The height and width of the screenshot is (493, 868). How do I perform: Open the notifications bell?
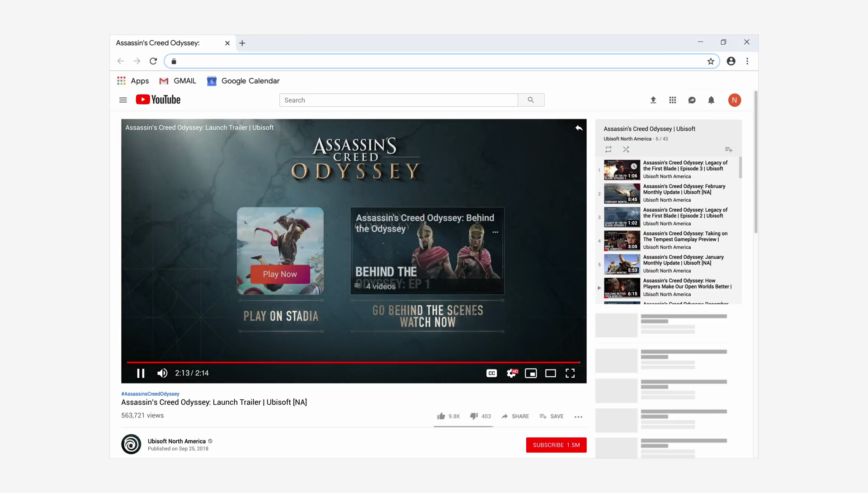(x=711, y=100)
